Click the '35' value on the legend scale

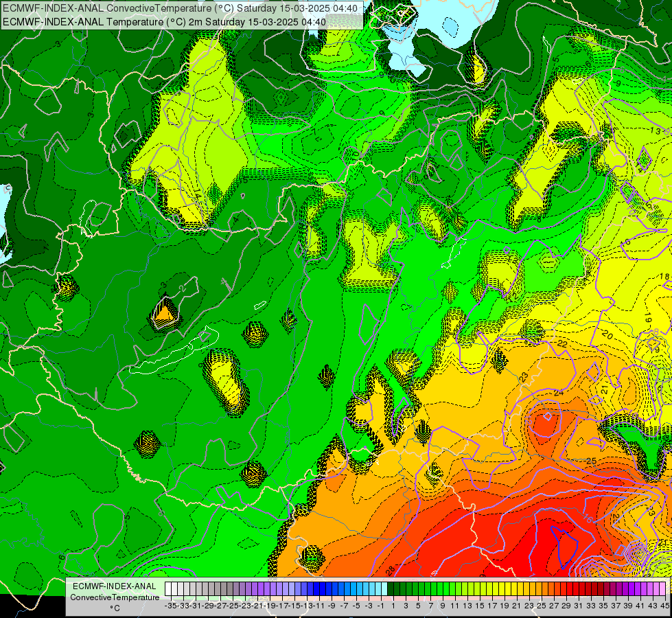pyautogui.click(x=603, y=606)
